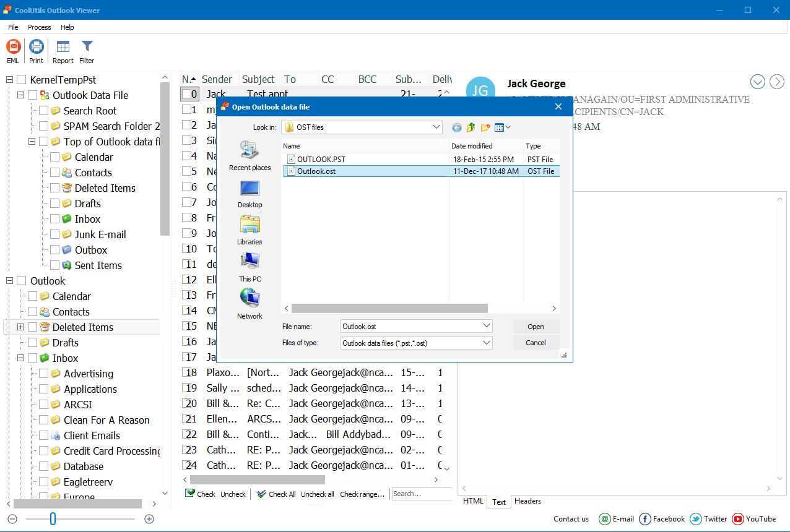Click the Check range button
Viewport: 790px width, 532px height.
coord(363,494)
